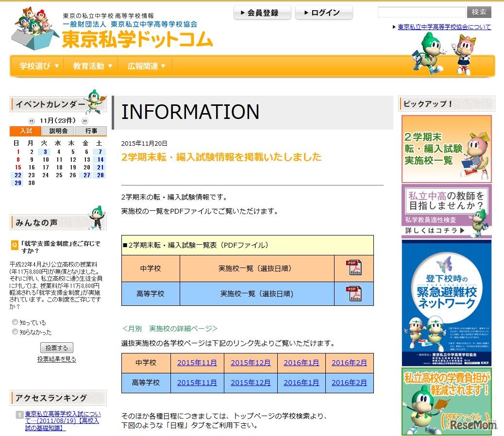Switch to the 説明会 calendar tab
The width and height of the screenshot is (504, 436).
[x=58, y=131]
